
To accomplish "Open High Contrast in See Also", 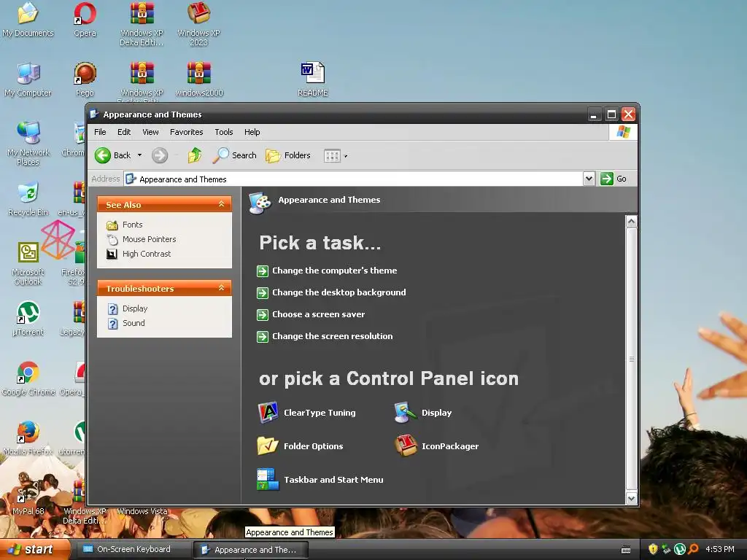I will pyautogui.click(x=139, y=254).
